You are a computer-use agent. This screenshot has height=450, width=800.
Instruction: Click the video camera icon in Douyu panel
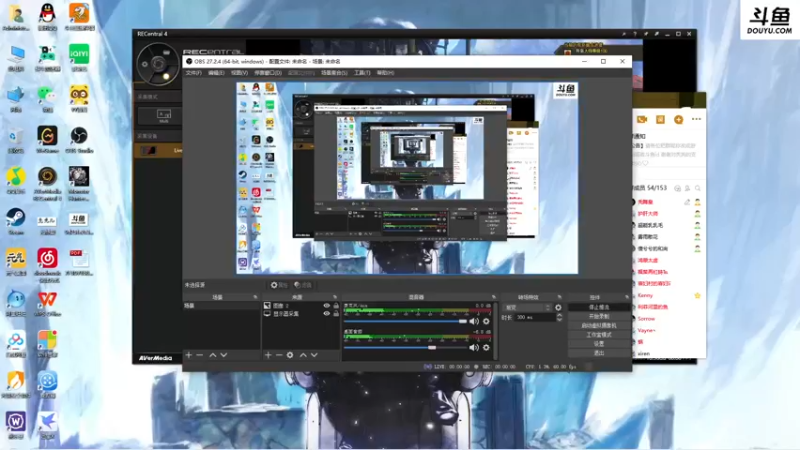point(642,119)
